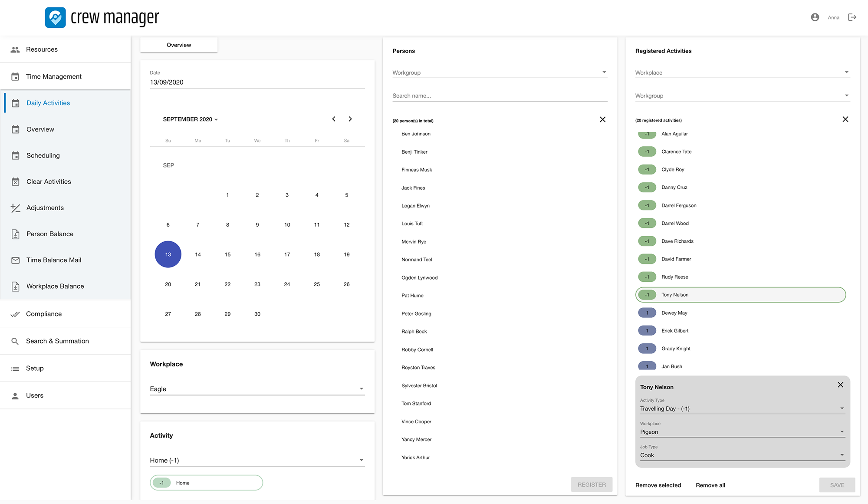Open the Persons Workgroup dropdown
This screenshot has width=868, height=504.
tap(499, 72)
